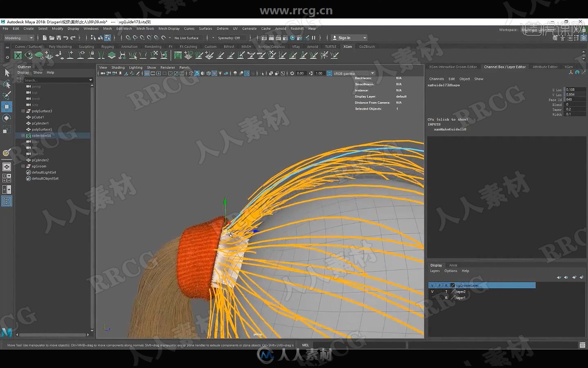588x368 pixels.
Task: Expand polySurface3 in Outliner
Action: point(23,111)
